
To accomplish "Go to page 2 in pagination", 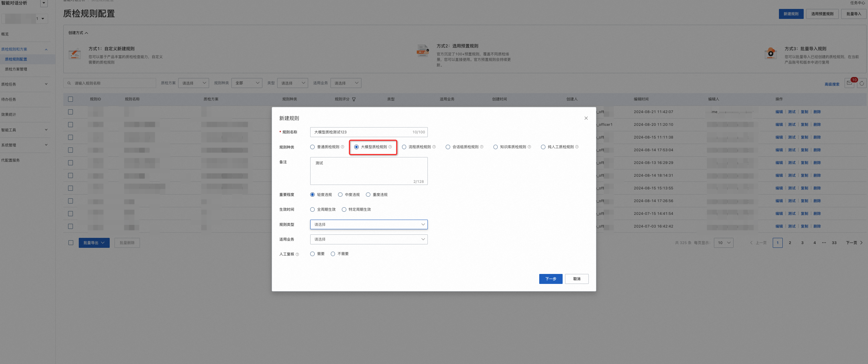I will click(790, 243).
